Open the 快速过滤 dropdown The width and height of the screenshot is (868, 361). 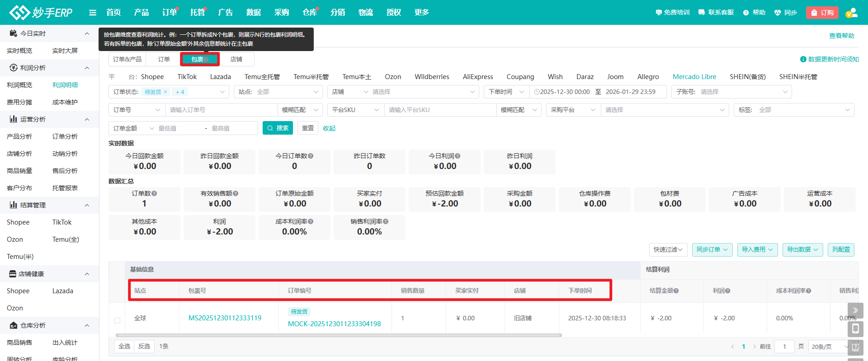pyautogui.click(x=668, y=249)
